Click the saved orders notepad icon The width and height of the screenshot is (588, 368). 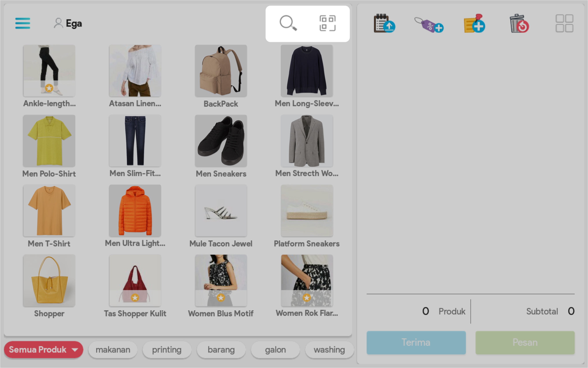(384, 24)
